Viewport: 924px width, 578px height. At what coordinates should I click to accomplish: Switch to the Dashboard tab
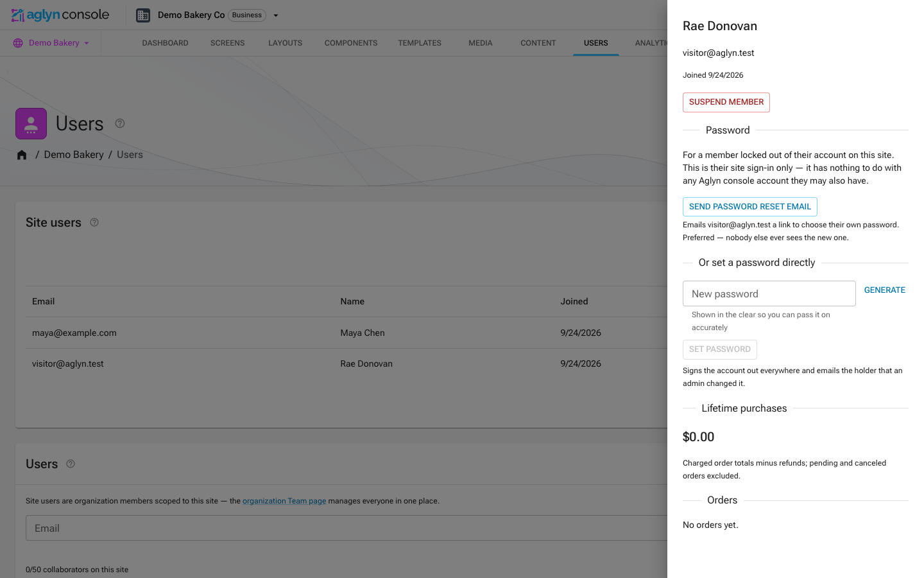click(x=165, y=43)
